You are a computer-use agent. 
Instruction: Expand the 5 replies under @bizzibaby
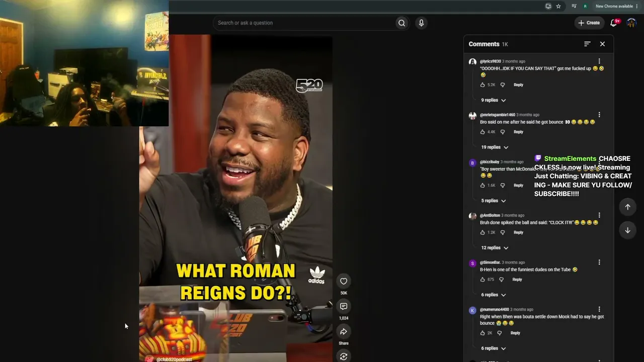coord(493,201)
